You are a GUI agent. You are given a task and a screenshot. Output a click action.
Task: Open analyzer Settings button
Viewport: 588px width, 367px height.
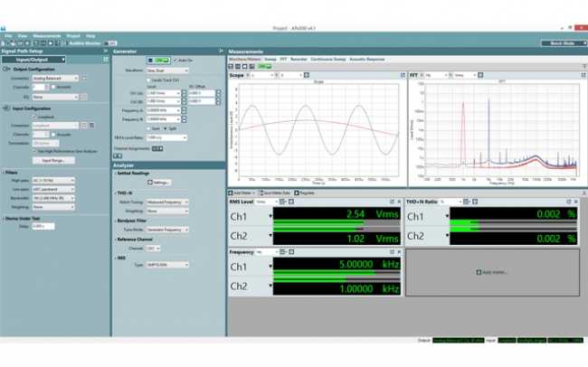point(160,182)
